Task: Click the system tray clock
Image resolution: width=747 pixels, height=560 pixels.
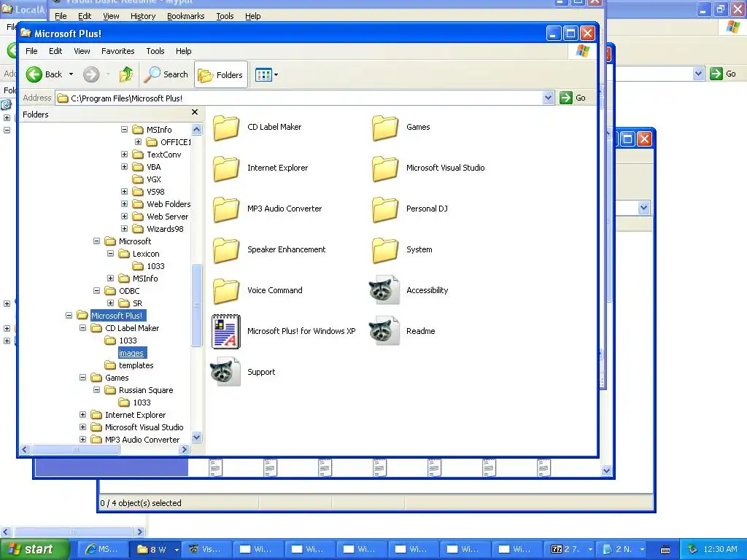Action: coord(720,549)
